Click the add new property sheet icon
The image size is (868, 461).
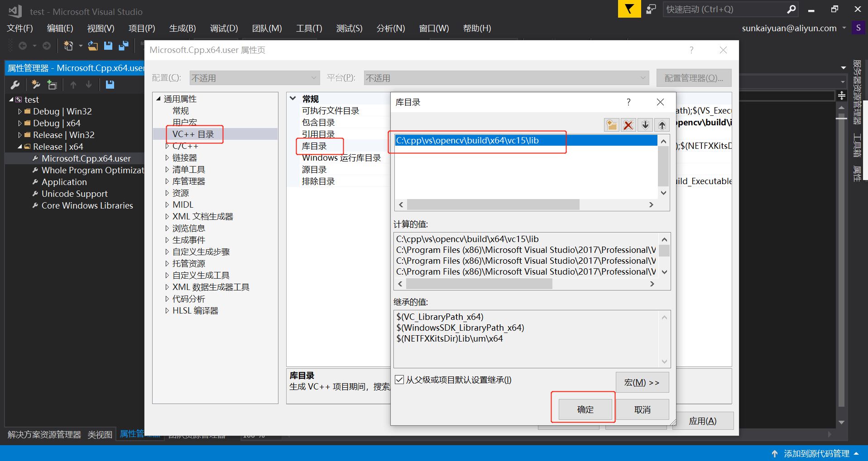36,85
